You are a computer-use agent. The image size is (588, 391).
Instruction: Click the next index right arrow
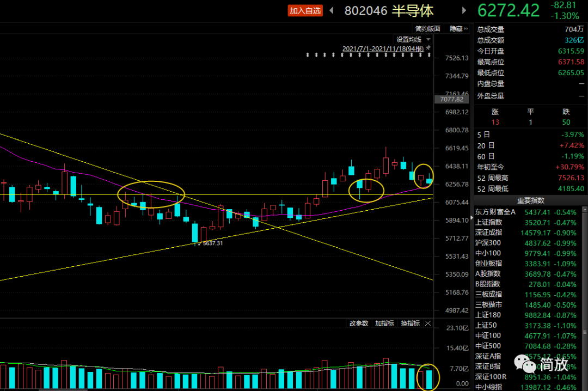tap(464, 10)
